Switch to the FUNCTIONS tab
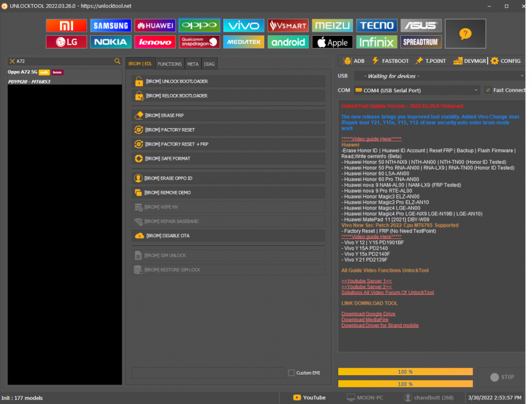 click(170, 64)
